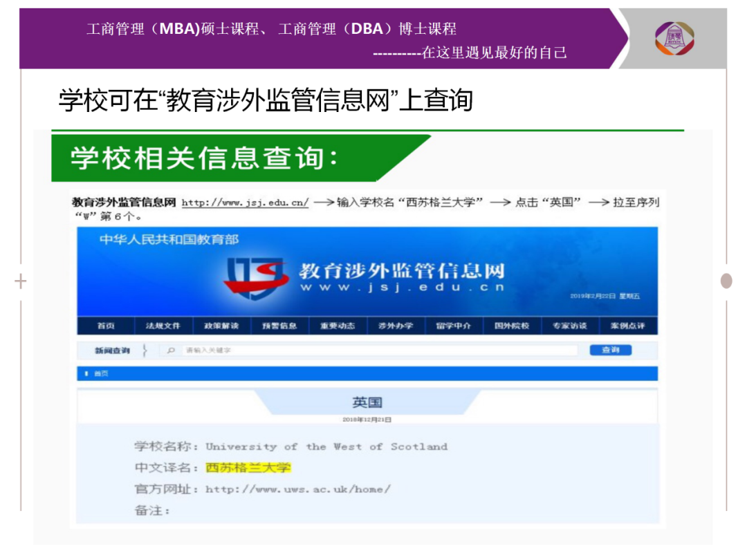The height and width of the screenshot is (560, 747).
Task: Click the school emblem logo in header
Action: point(674,38)
